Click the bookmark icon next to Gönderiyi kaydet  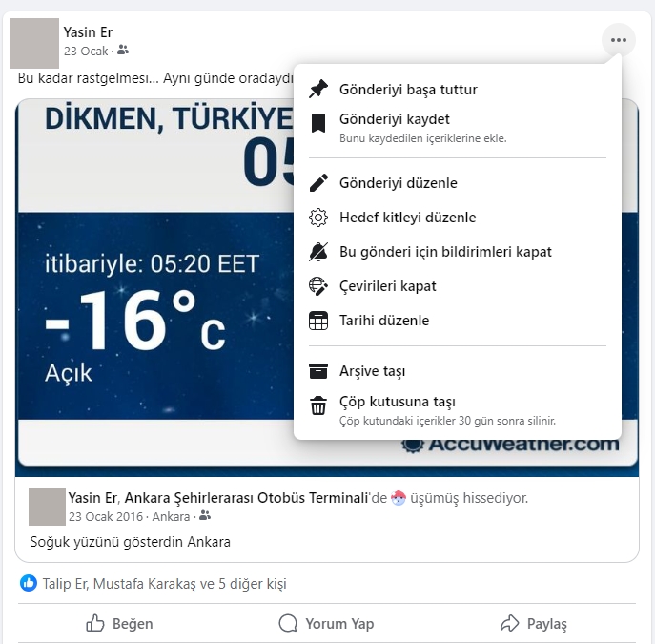(318, 123)
